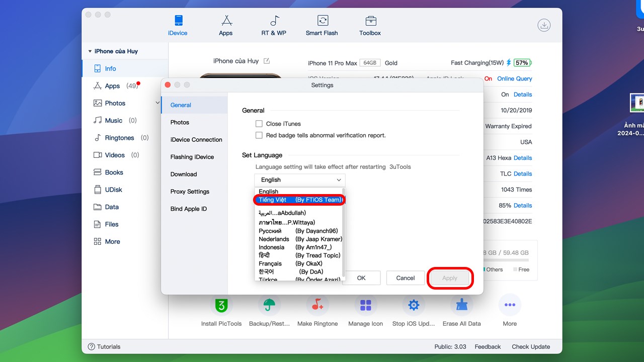644x362 pixels.
Task: Toggle the Close iTunes checkbox
Action: (259, 124)
